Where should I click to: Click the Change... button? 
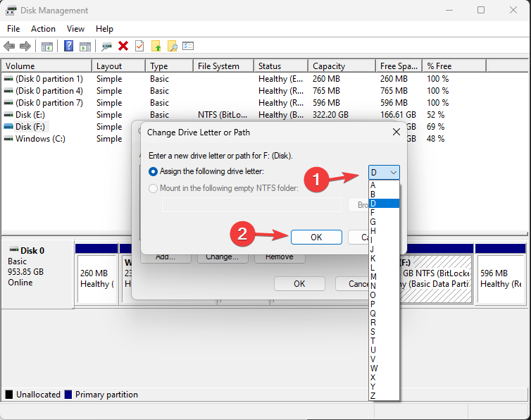coord(222,257)
